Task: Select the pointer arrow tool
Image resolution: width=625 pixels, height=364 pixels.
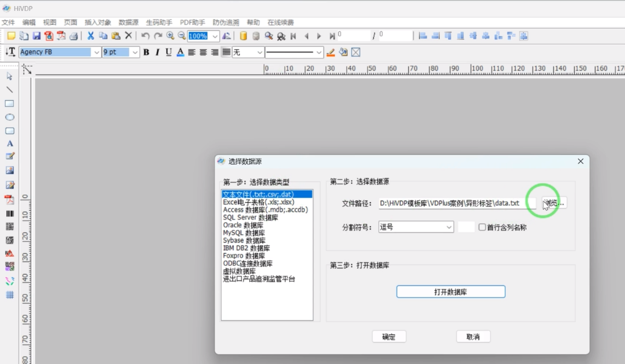Action: point(9,76)
